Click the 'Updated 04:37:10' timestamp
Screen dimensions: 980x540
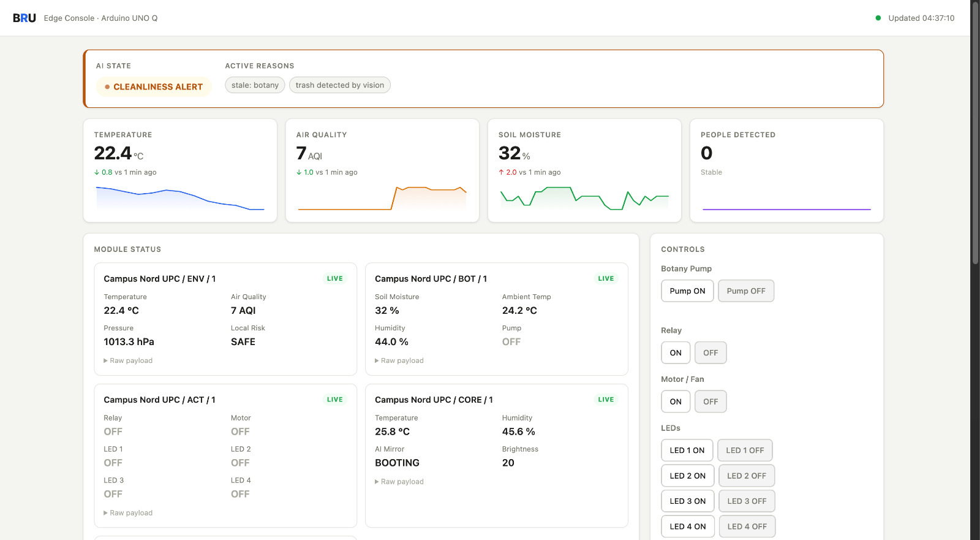point(921,18)
